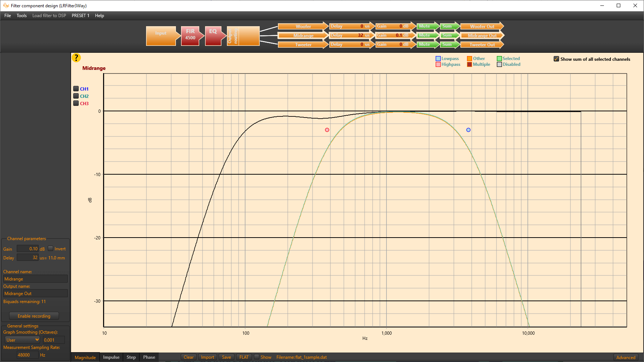Toggle the CH2 checkbox
Image resolution: width=644 pixels, height=362 pixels.
76,96
